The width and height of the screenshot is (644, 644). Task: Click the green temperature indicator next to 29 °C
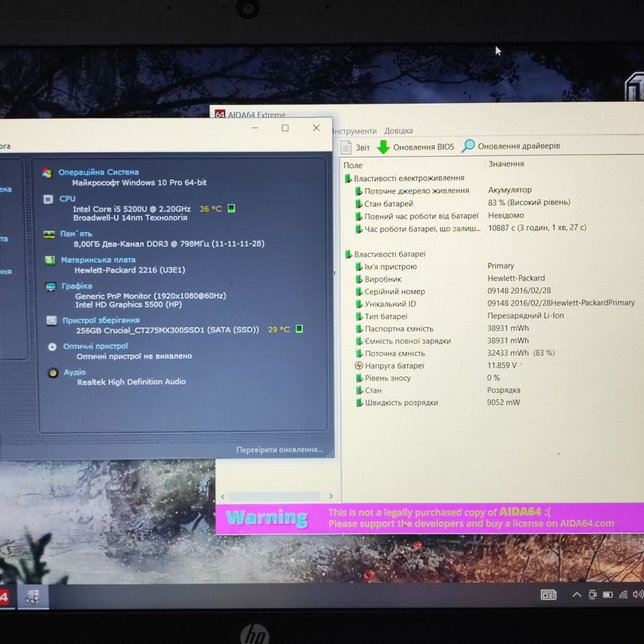[299, 328]
